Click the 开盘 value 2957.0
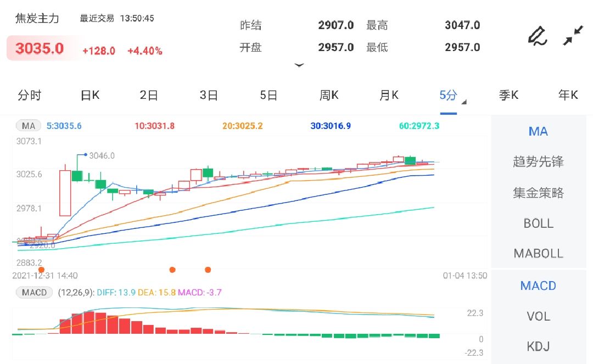The height and width of the screenshot is (364, 593). (x=336, y=47)
